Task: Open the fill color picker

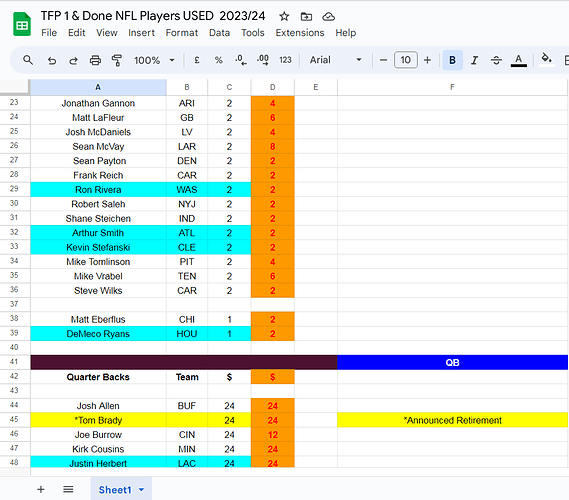Action: click(x=547, y=60)
